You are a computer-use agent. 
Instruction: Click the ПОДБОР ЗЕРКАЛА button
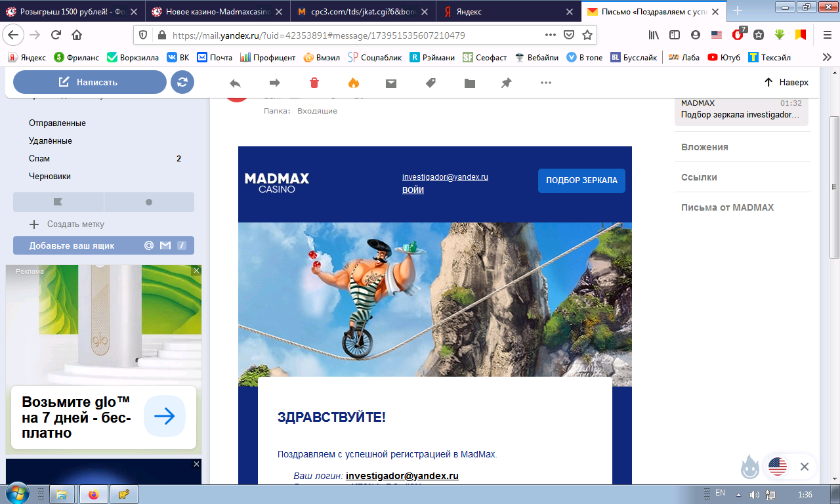pos(581,180)
